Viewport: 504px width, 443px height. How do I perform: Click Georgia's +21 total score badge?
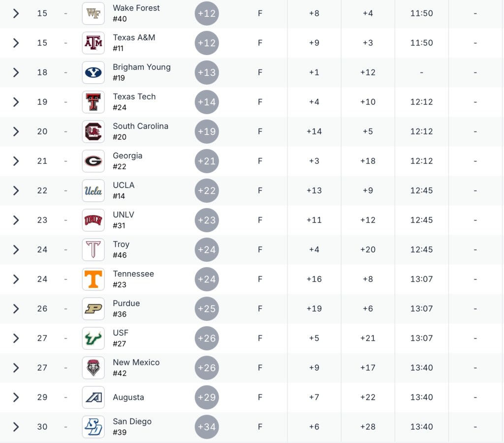pyautogui.click(x=207, y=161)
